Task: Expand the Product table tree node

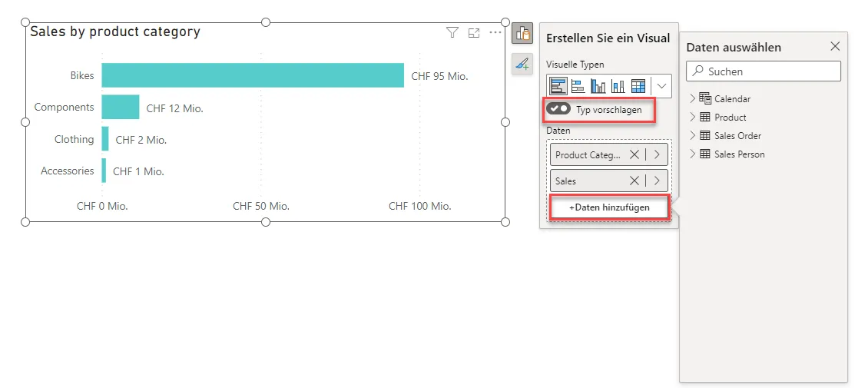Action: pyautogui.click(x=692, y=118)
